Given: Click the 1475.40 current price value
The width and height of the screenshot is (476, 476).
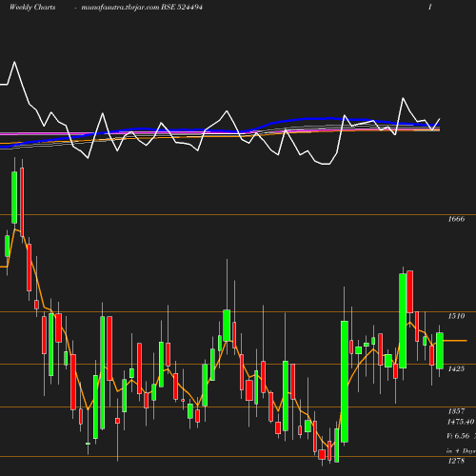Looking at the screenshot, I should pyautogui.click(x=461, y=422).
